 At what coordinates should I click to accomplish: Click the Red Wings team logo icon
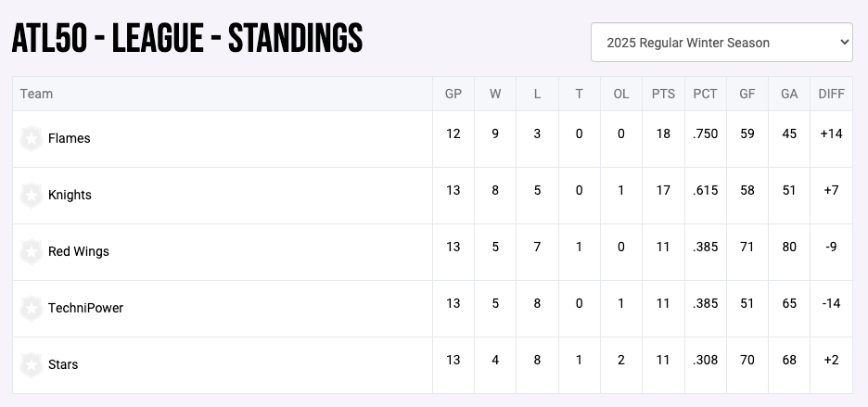32,252
